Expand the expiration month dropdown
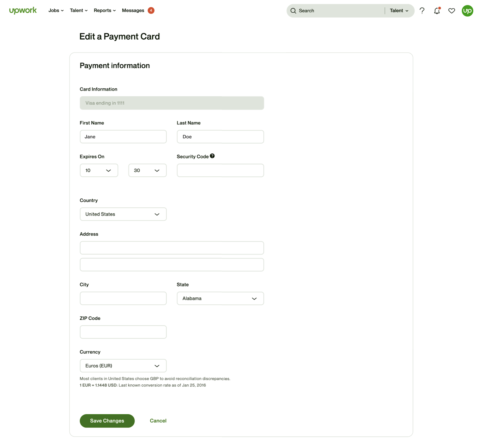 pos(99,171)
